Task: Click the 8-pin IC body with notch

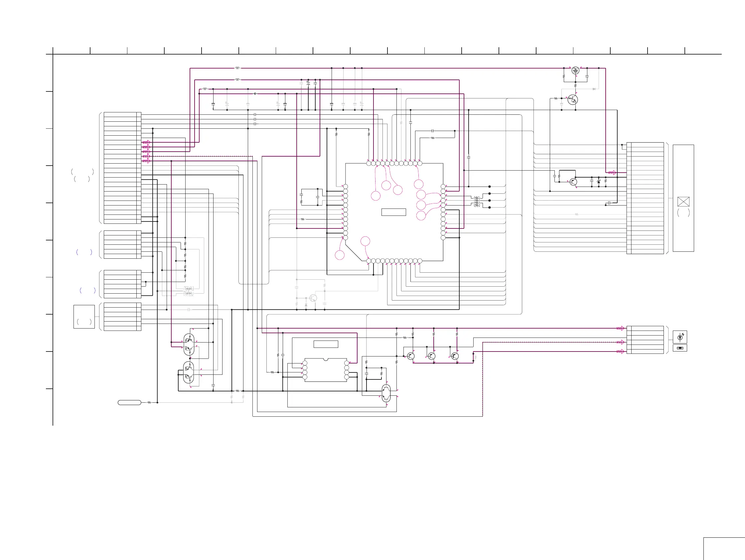Action: 326,370
